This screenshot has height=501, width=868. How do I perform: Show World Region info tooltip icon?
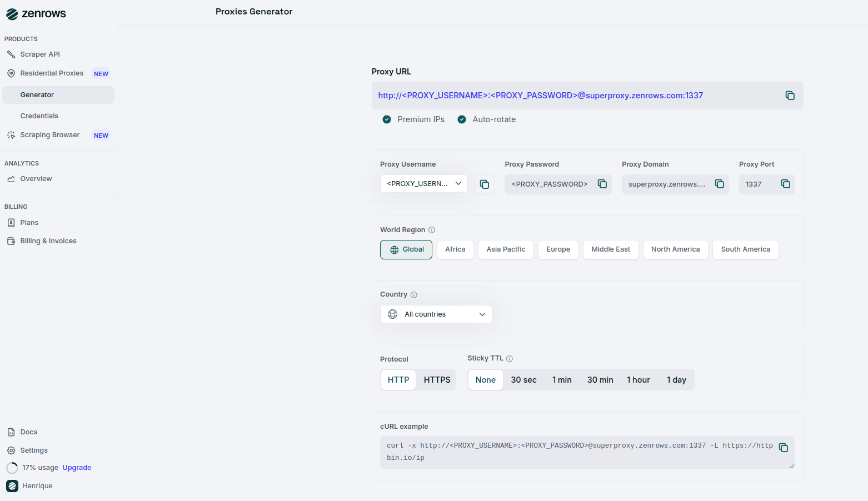pos(432,230)
